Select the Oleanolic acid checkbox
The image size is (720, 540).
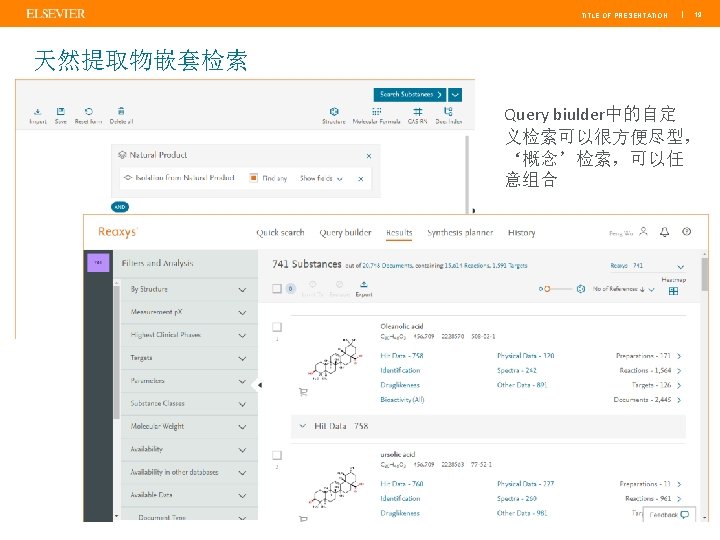click(x=277, y=326)
